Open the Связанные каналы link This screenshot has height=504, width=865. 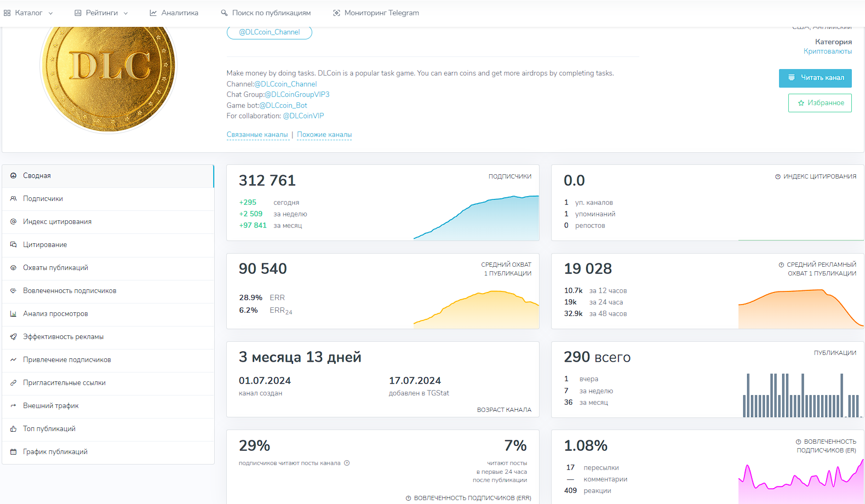pyautogui.click(x=257, y=135)
